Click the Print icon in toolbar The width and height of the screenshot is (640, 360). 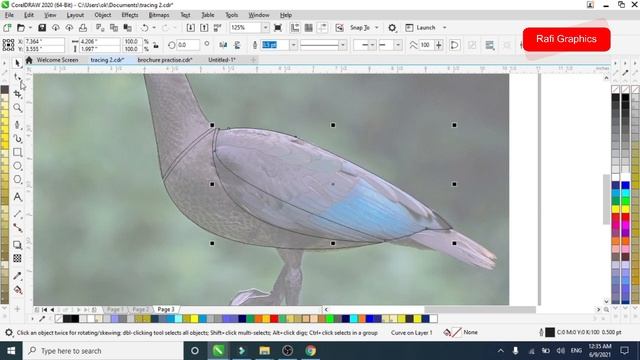pos(83,28)
